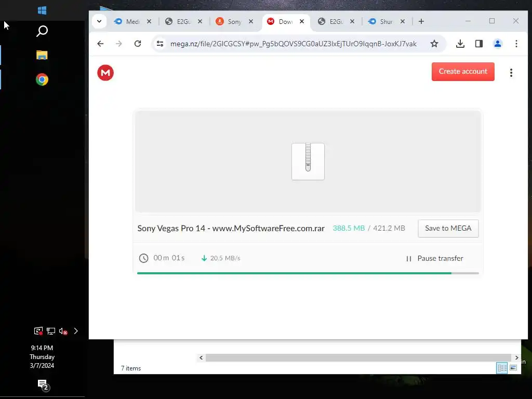Image resolution: width=532 pixels, height=399 pixels.
Task: Click the muted volume tray icon
Action: tap(63, 331)
